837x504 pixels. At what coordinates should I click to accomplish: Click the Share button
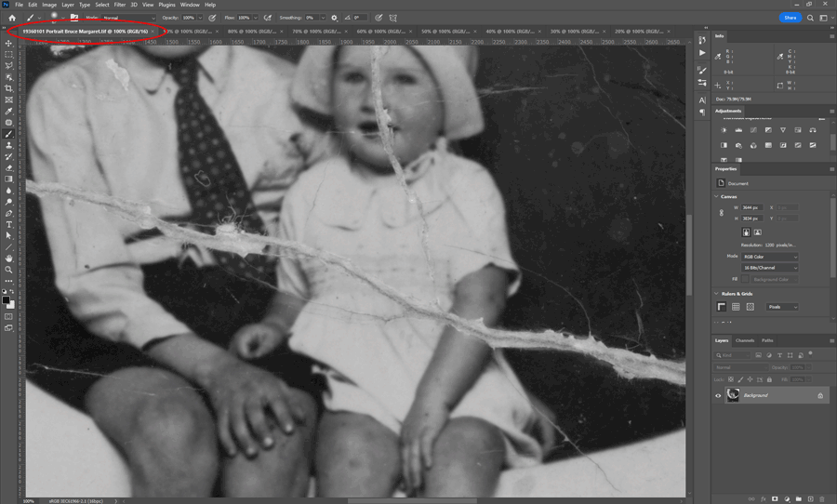coord(790,18)
